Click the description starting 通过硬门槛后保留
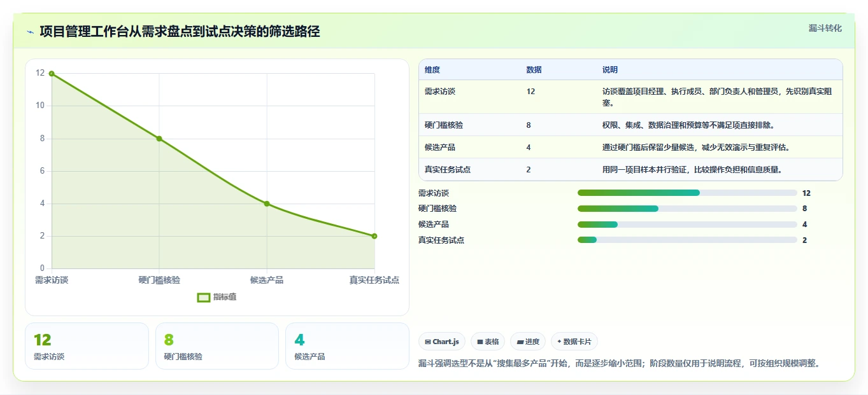Image resolution: width=868 pixels, height=395 pixels. [696, 148]
